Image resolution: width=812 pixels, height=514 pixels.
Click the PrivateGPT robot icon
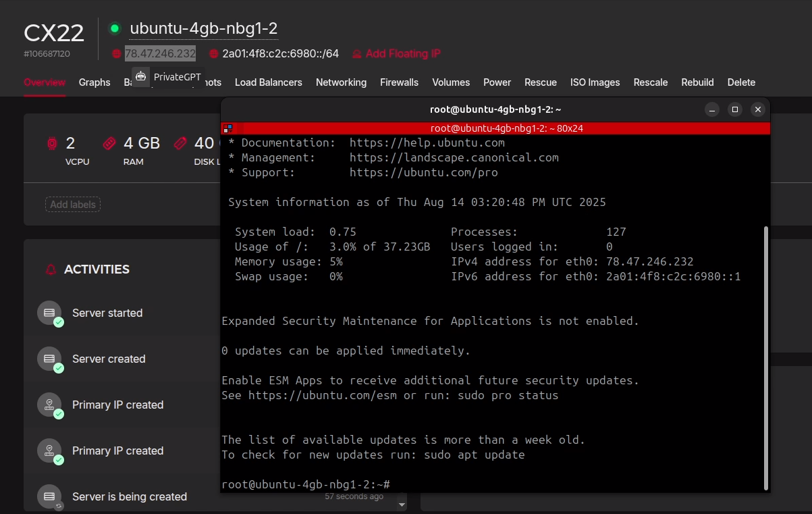pos(140,76)
